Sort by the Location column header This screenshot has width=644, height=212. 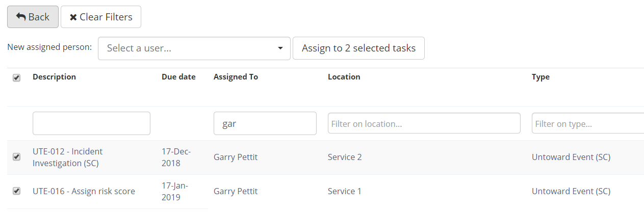coord(344,77)
